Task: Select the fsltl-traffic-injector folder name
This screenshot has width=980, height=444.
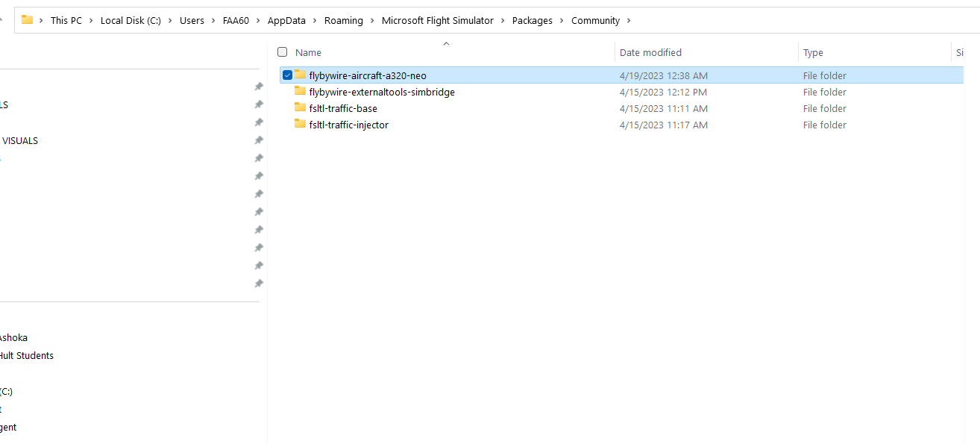Action: click(x=349, y=125)
